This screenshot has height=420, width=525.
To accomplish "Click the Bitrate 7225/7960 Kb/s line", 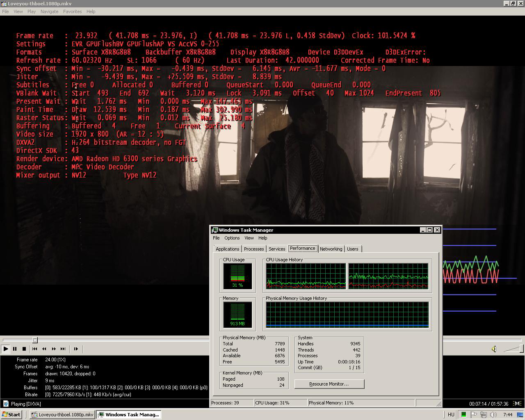I will (88, 395).
